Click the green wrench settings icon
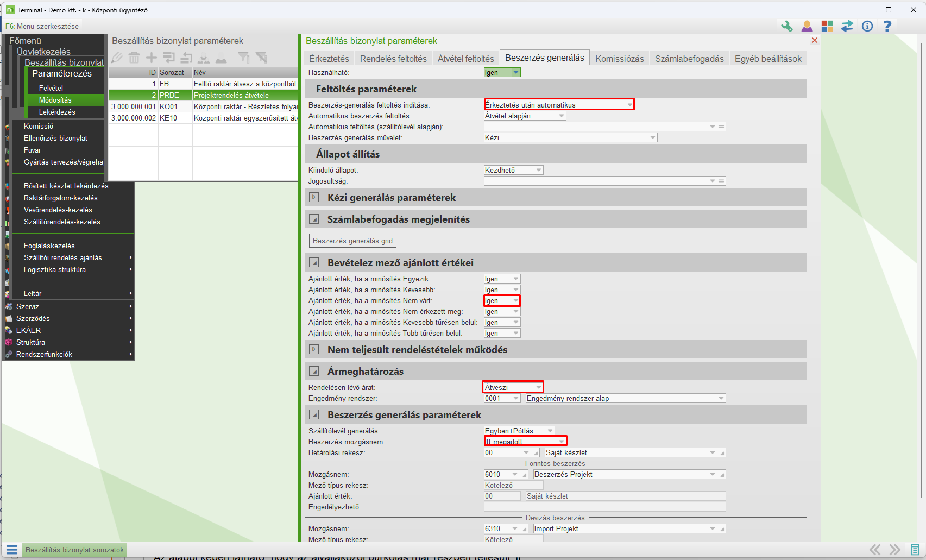The height and width of the screenshot is (560, 926). [x=786, y=26]
